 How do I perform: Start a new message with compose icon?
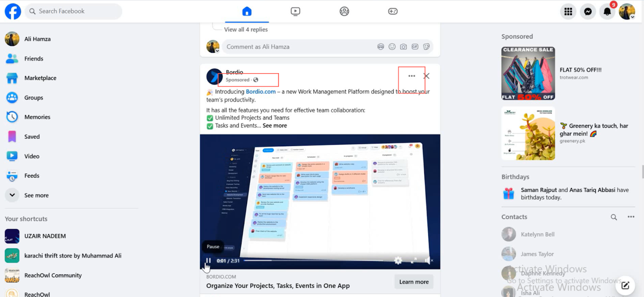tap(625, 285)
